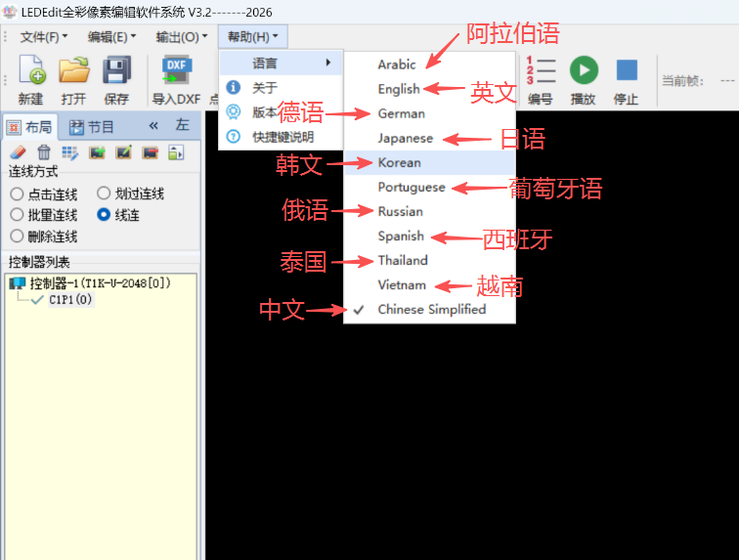739x560 pixels.
Task: Select the 点击连线 radio button
Action: [17, 194]
